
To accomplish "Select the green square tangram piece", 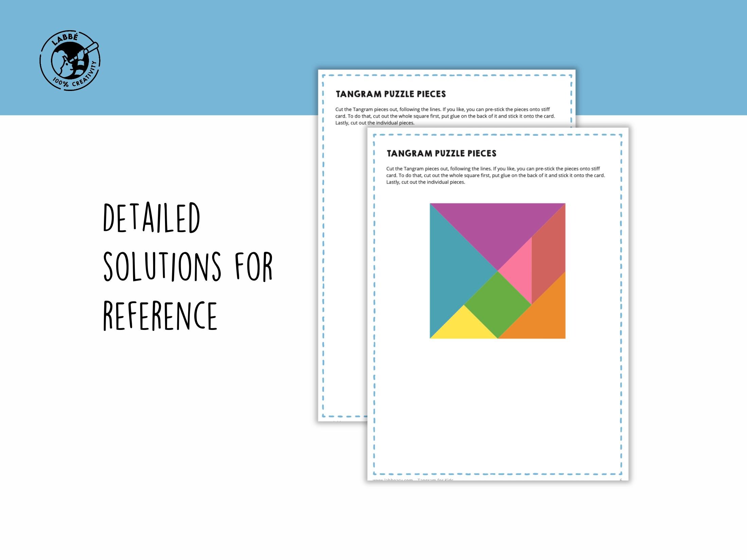I will [x=497, y=305].
